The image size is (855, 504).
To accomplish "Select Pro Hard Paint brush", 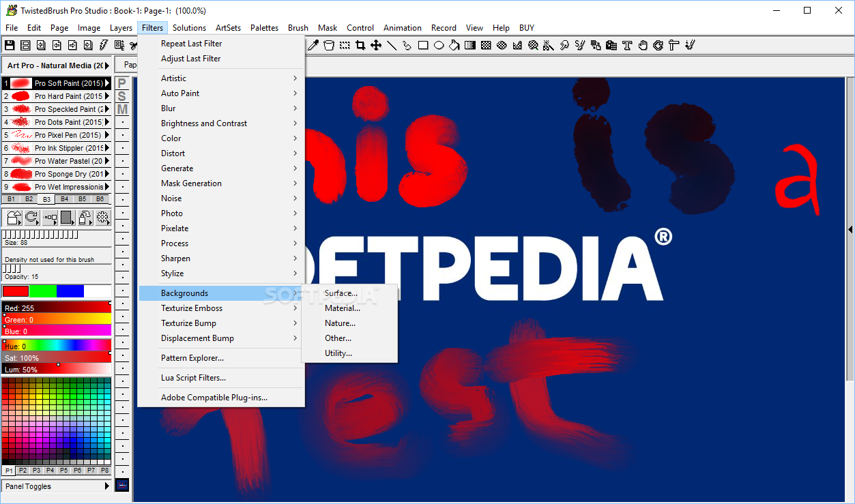I will pyautogui.click(x=57, y=96).
